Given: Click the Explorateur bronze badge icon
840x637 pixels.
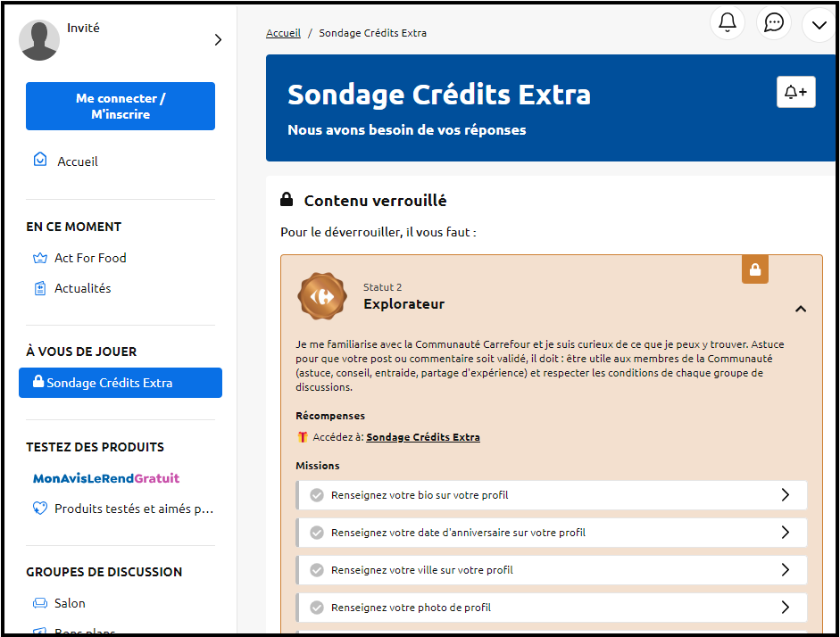Looking at the screenshot, I should coord(321,296).
